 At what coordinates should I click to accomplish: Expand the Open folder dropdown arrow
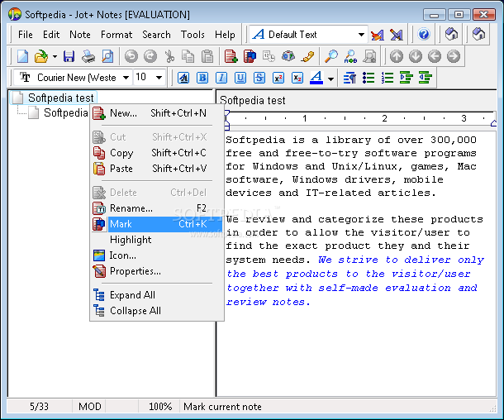(x=55, y=57)
